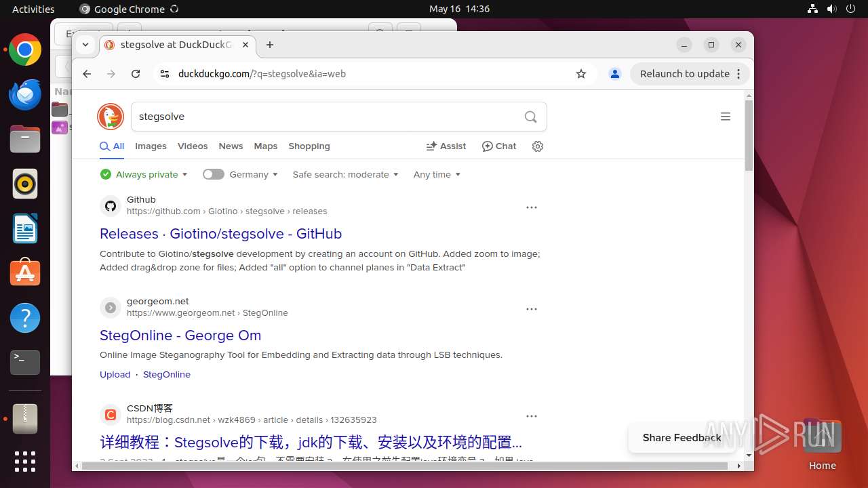The width and height of the screenshot is (868, 488).
Task: Open the tab search dropdown arrow
Action: coord(85,45)
